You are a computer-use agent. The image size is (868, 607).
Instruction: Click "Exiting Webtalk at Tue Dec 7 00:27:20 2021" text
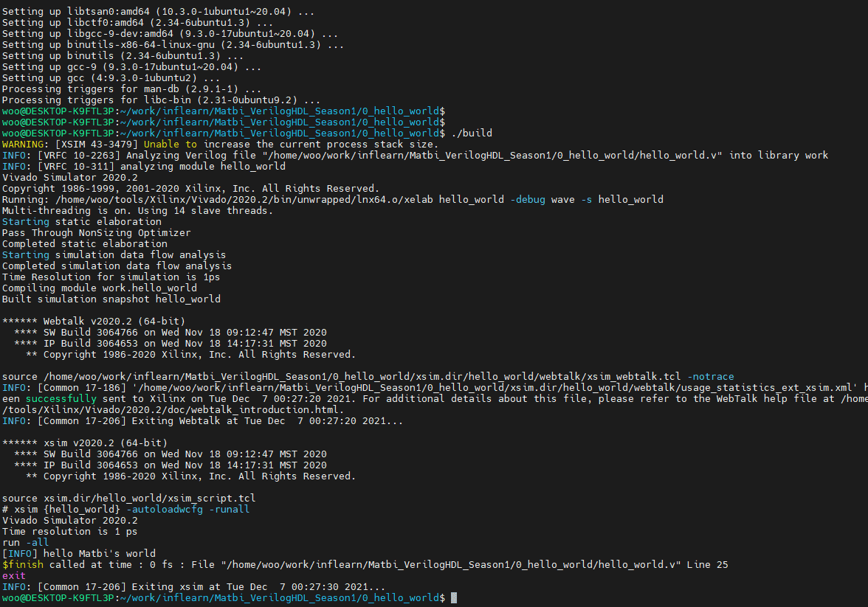pos(259,420)
